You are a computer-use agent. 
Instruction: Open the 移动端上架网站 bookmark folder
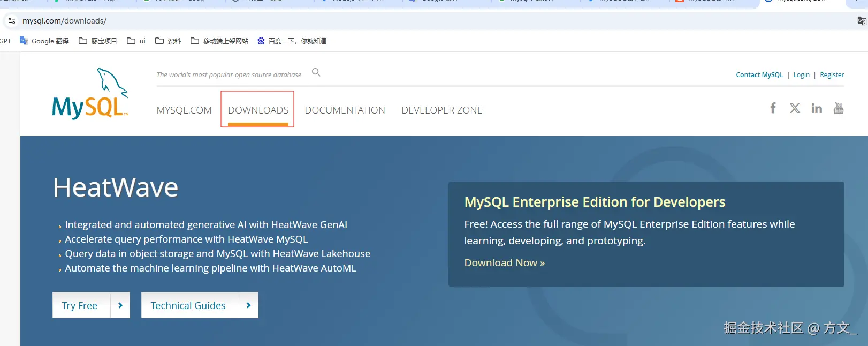point(219,41)
